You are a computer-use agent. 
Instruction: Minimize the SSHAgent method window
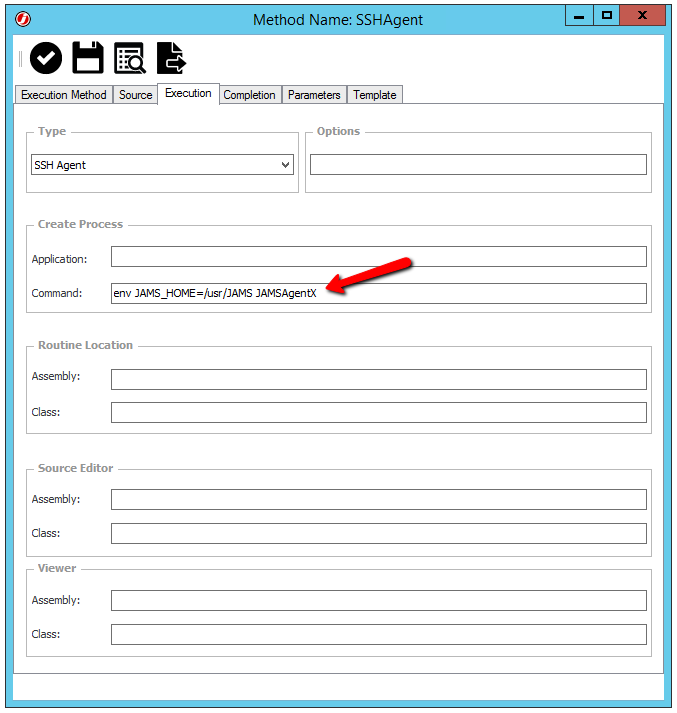[579, 15]
